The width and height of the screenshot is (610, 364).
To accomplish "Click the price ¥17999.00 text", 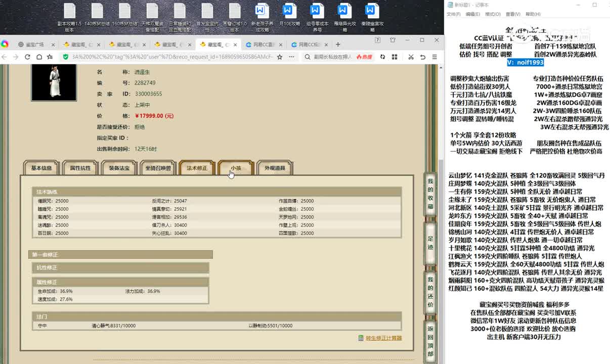I will click(154, 116).
